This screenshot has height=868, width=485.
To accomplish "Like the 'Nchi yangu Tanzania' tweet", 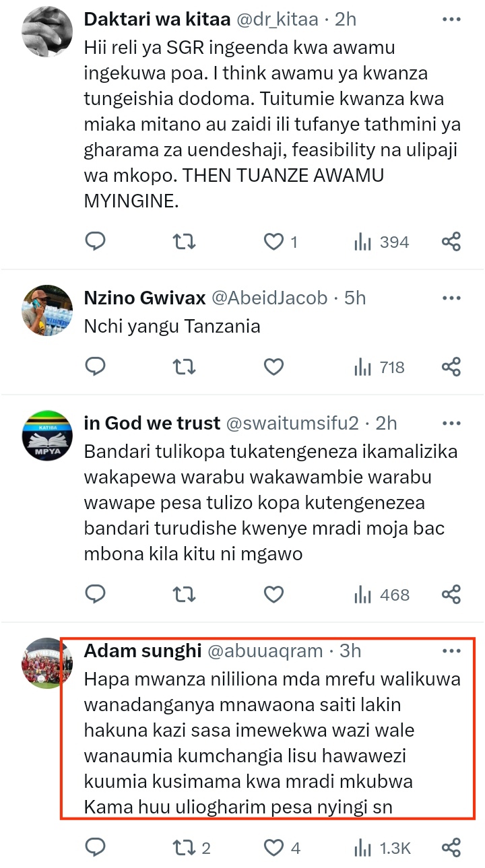I will pyautogui.click(x=273, y=367).
